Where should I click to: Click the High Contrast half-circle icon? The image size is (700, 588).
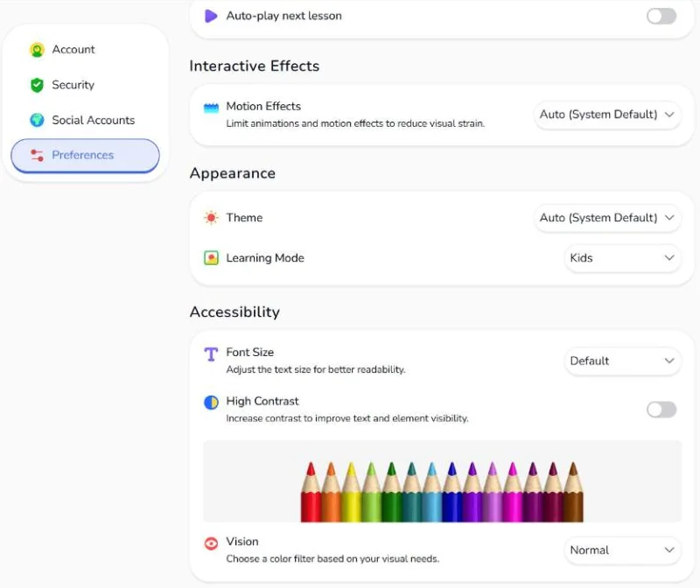(211, 402)
